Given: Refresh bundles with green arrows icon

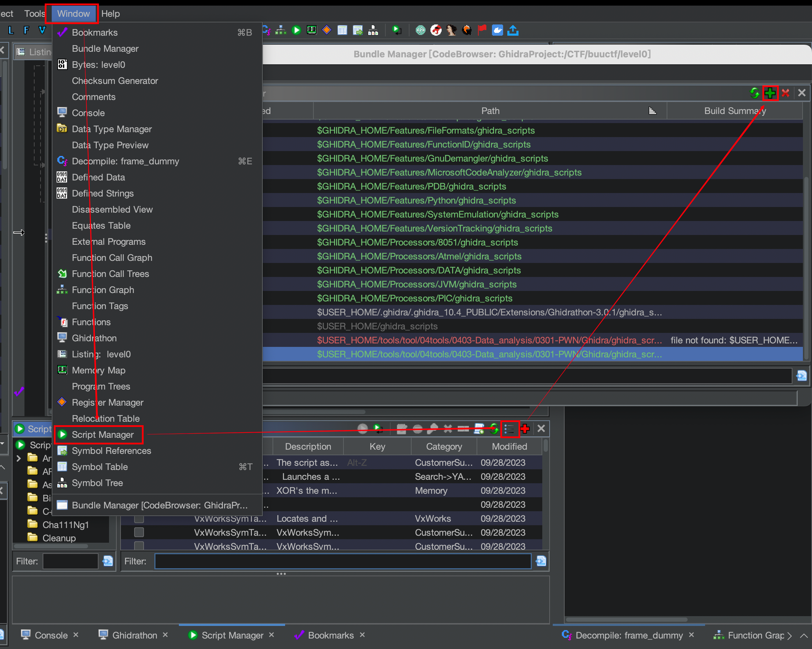Looking at the screenshot, I should (x=754, y=93).
